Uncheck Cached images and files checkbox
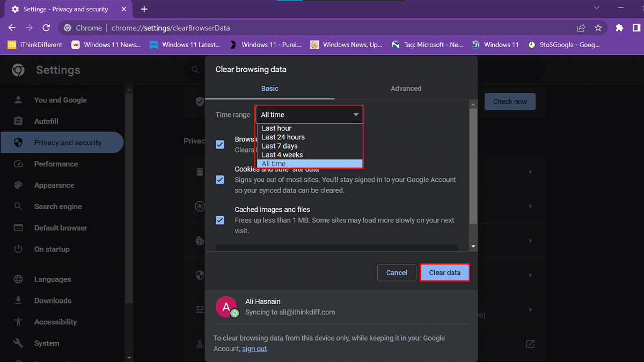The height and width of the screenshot is (362, 644). click(220, 220)
